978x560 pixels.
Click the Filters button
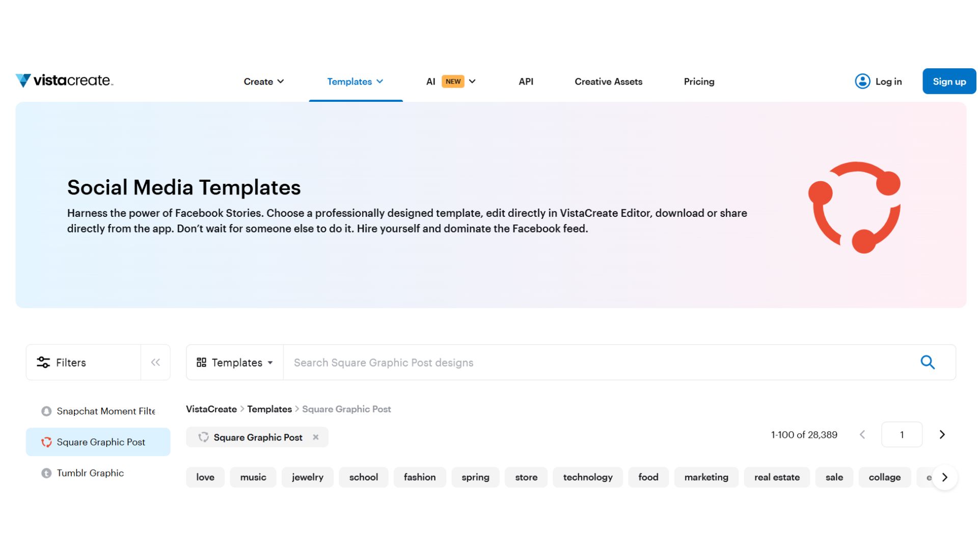pyautogui.click(x=84, y=362)
